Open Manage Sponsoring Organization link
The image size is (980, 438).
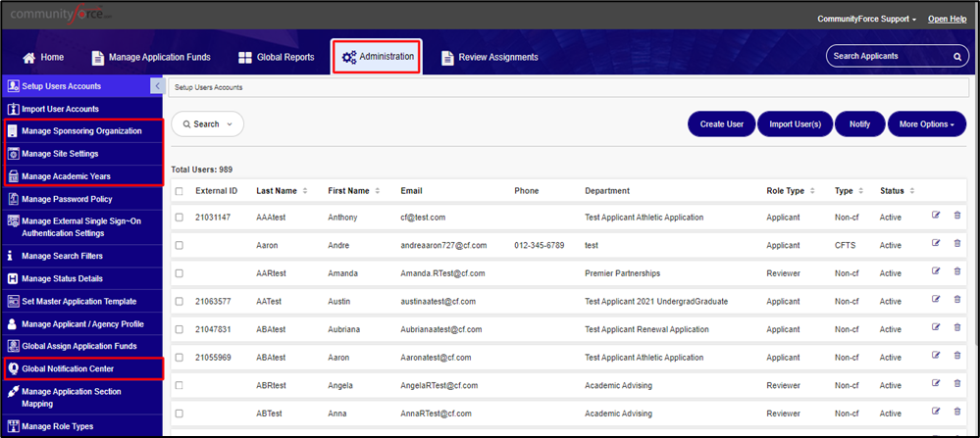click(x=81, y=131)
